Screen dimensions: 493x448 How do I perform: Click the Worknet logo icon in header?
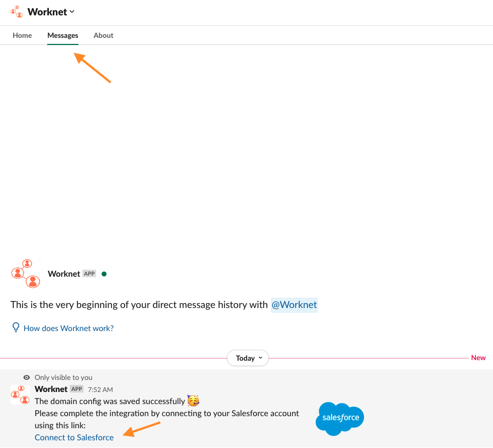(16, 12)
